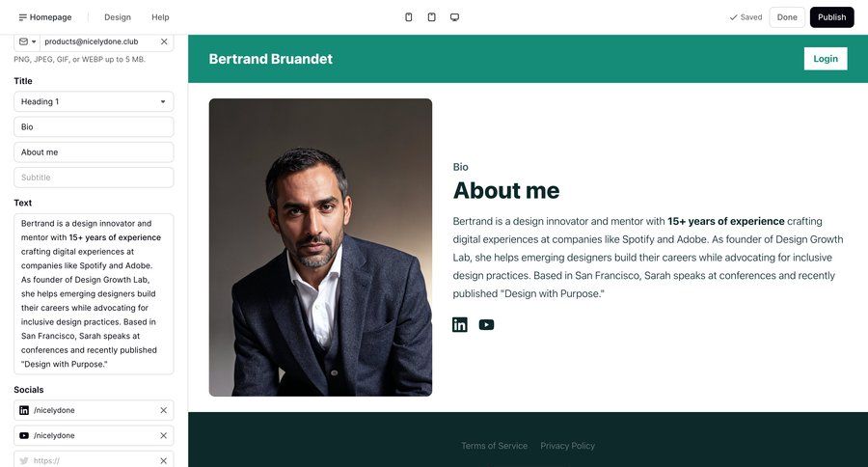The height and width of the screenshot is (467, 868).
Task: Open the Privacy Policy footer link
Action: click(x=567, y=446)
